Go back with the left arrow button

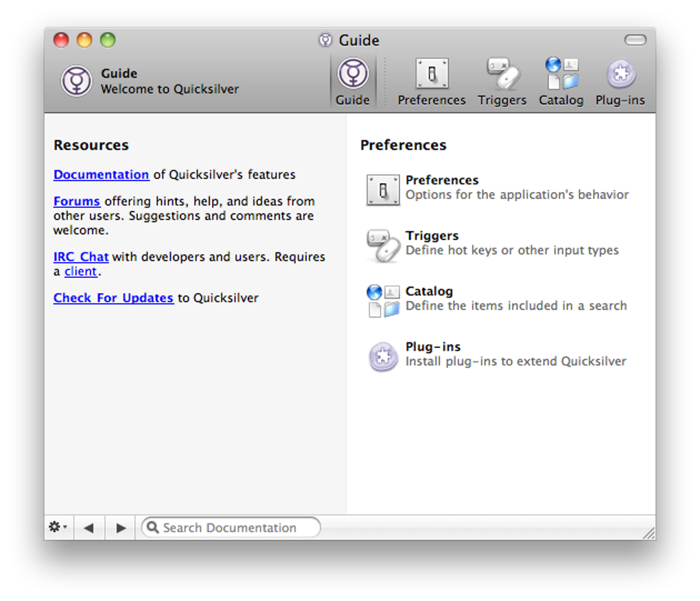89,528
